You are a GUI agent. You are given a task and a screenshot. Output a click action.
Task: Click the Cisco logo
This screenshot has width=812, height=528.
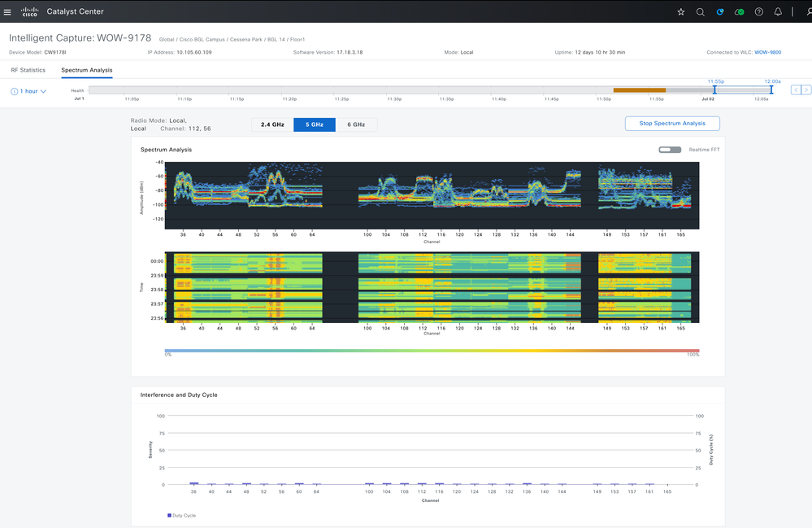(x=30, y=11)
